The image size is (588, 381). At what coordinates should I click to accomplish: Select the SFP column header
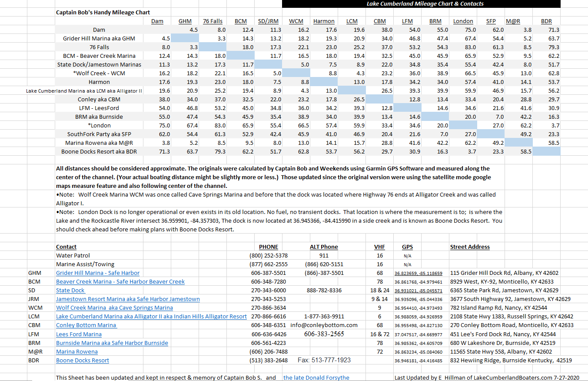click(491, 21)
